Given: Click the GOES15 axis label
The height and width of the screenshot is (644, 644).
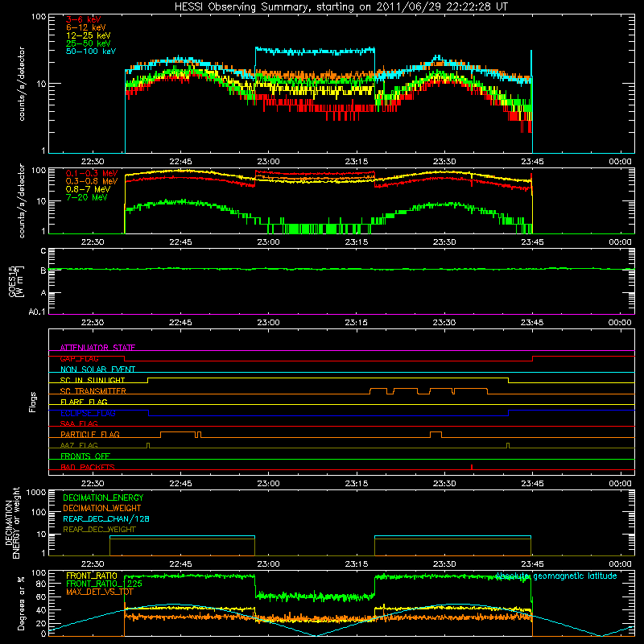Looking at the screenshot, I should 15,281.
